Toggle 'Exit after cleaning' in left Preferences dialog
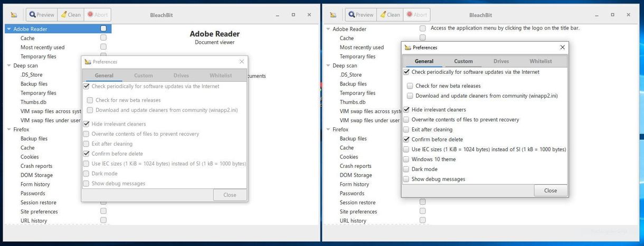This screenshot has width=644, height=246. (x=86, y=144)
